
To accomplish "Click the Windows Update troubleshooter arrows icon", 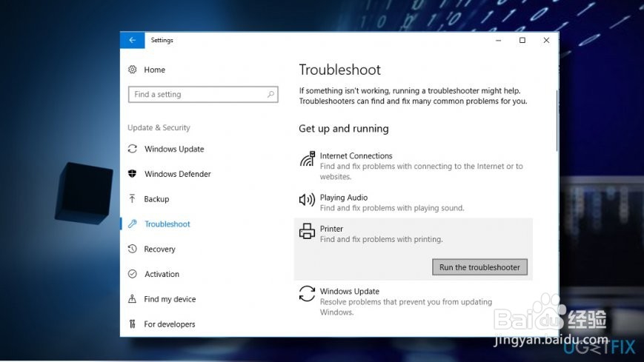I will point(307,294).
